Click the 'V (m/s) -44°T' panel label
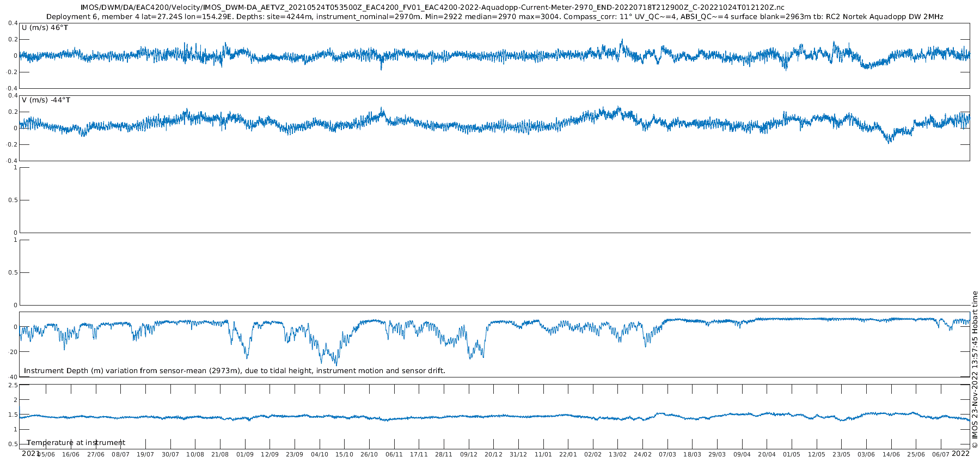The width and height of the screenshot is (980, 463). (x=46, y=100)
